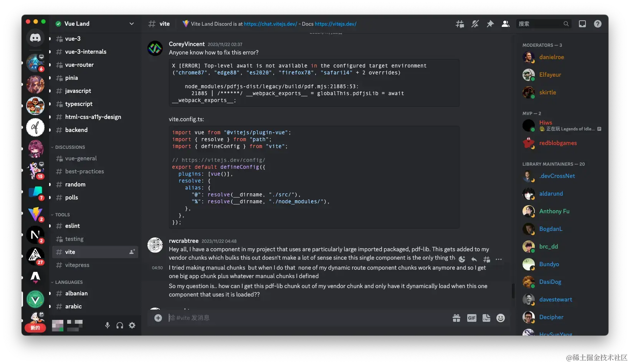Viewport: 630px width, 364px height.
Task: Open Discord direct messages home
Action: tap(35, 38)
